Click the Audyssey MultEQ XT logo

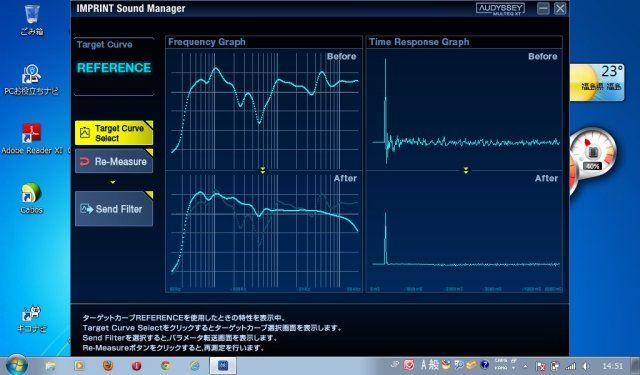coord(500,9)
